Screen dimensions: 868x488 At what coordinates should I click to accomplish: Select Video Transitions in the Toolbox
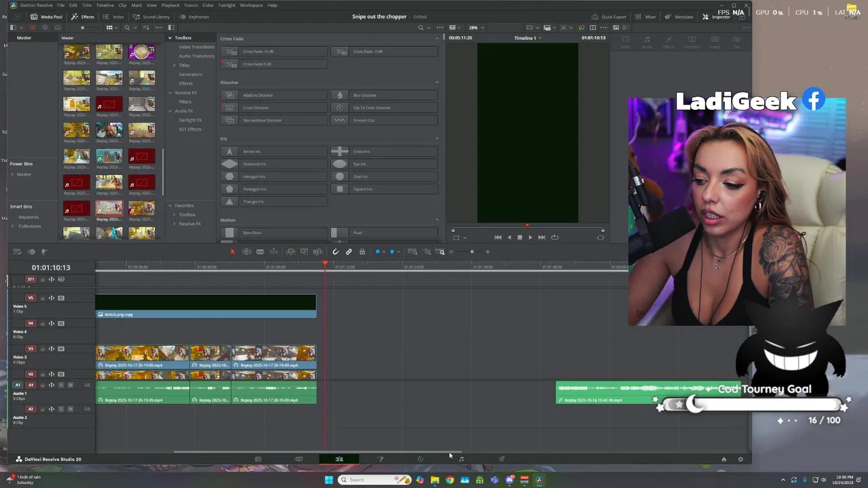(x=196, y=47)
